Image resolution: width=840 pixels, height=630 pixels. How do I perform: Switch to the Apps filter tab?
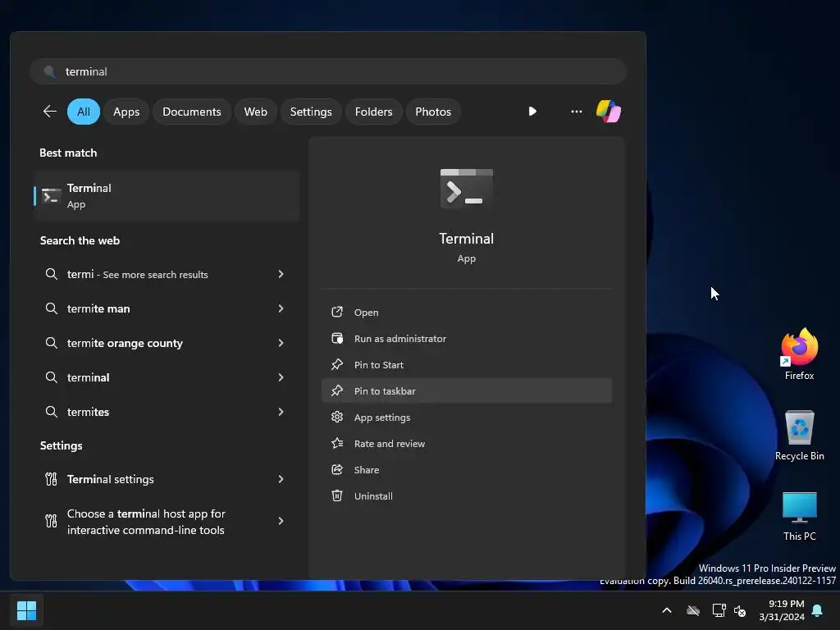[126, 112]
